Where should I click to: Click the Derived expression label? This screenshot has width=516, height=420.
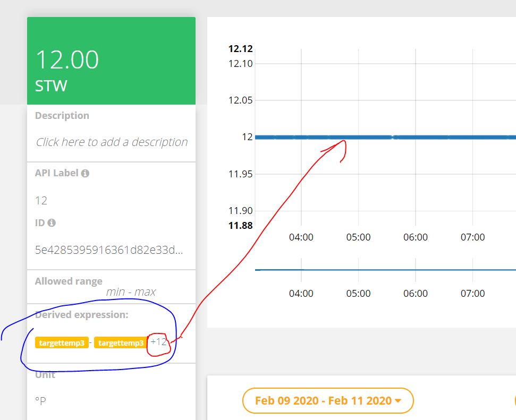pos(81,315)
